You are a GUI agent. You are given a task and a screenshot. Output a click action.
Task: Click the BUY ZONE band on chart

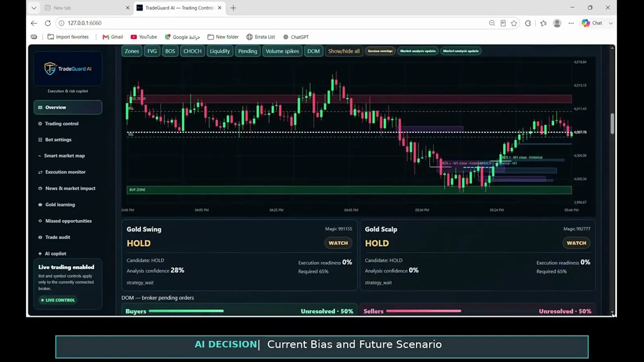349,190
